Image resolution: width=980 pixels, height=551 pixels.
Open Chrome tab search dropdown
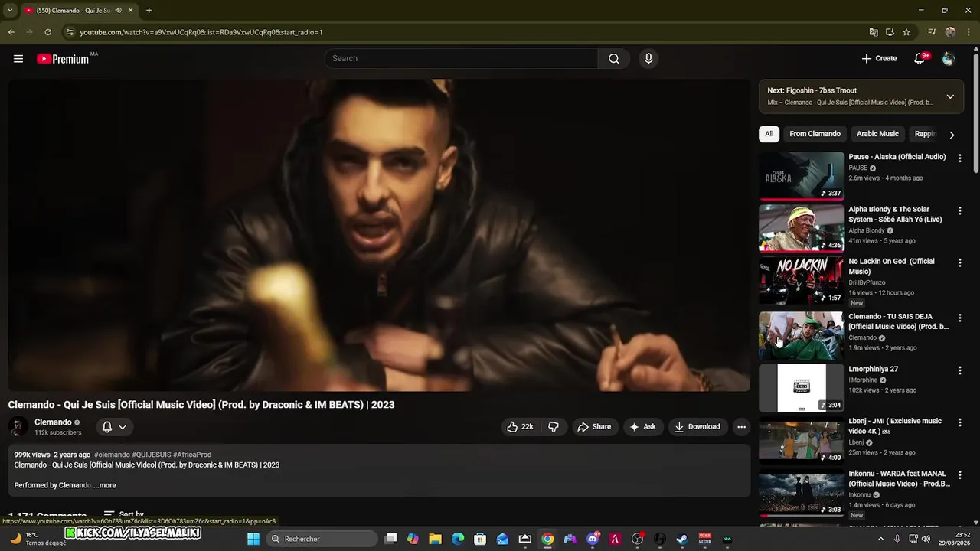10,11
